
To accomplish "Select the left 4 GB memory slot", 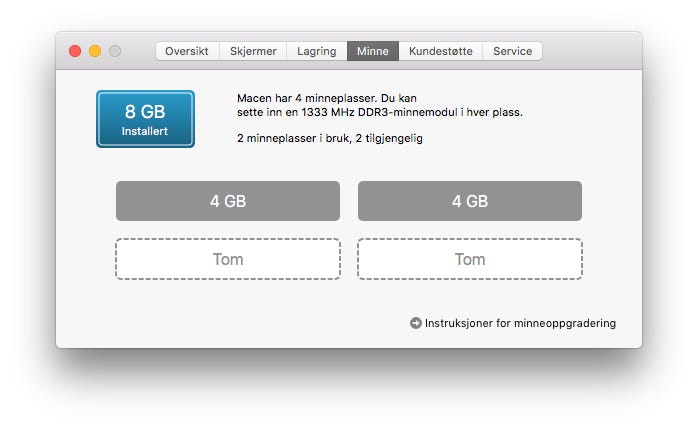I will (x=228, y=201).
